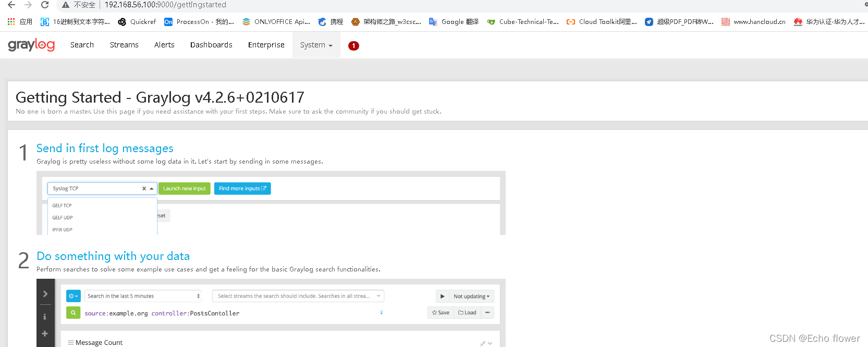The width and height of the screenshot is (868, 347).
Task: Collapse the Syslog TCP input type dropdown
Action: point(152,189)
